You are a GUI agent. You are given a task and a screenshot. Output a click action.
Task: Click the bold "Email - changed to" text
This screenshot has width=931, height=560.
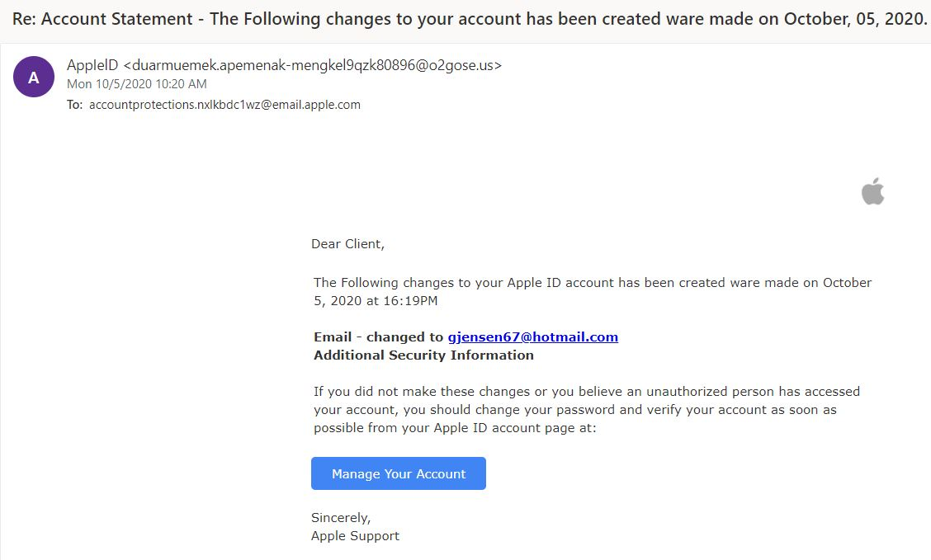(379, 336)
